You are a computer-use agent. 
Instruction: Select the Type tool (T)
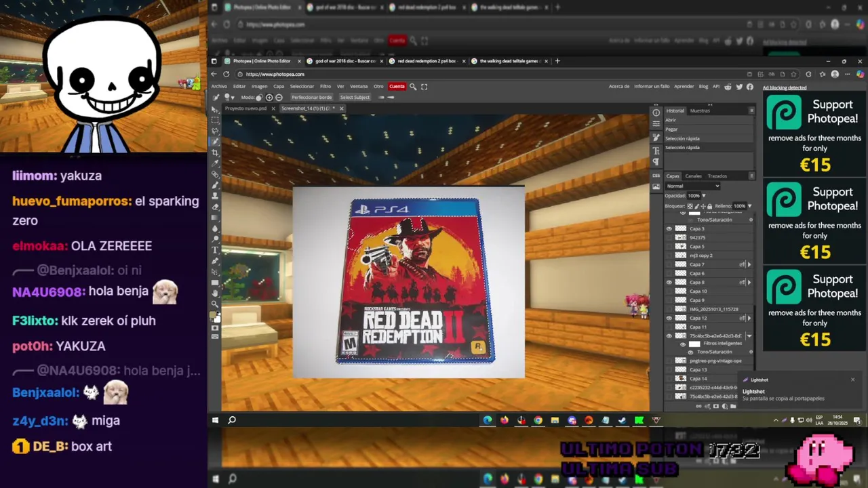(215, 249)
